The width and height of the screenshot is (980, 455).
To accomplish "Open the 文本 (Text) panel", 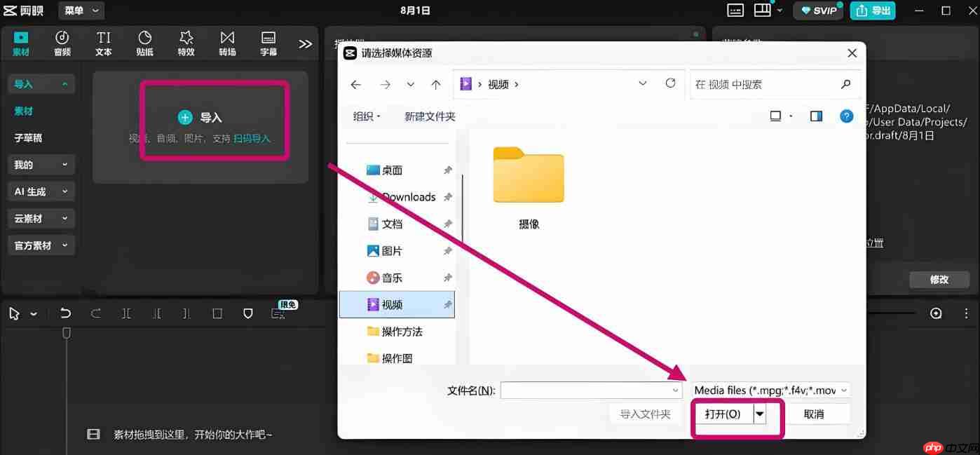I will (103, 43).
